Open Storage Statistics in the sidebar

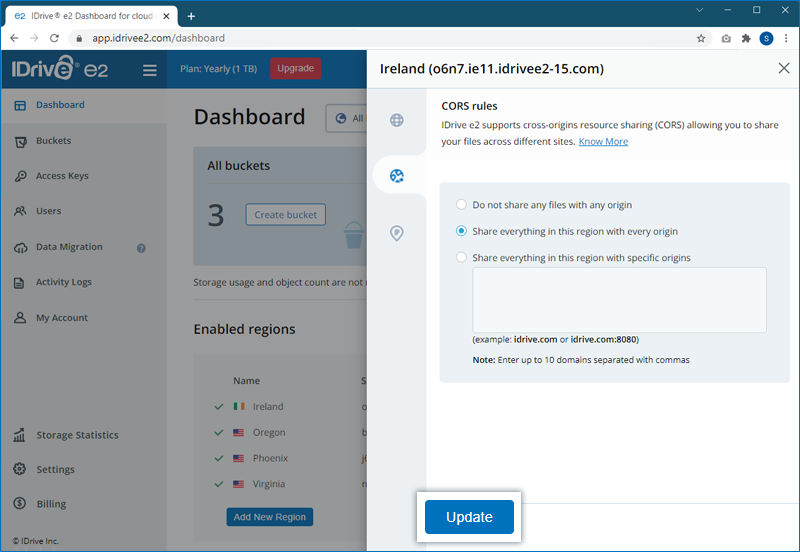[77, 435]
